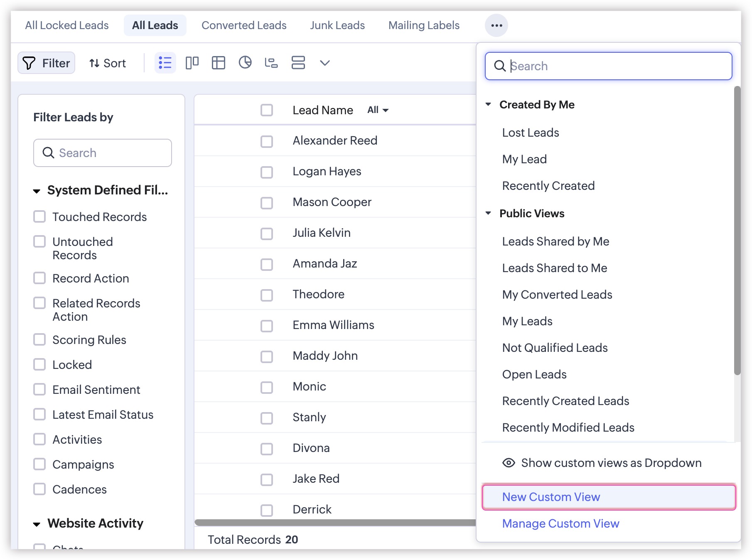
Task: Select the list view icon
Action: (165, 63)
